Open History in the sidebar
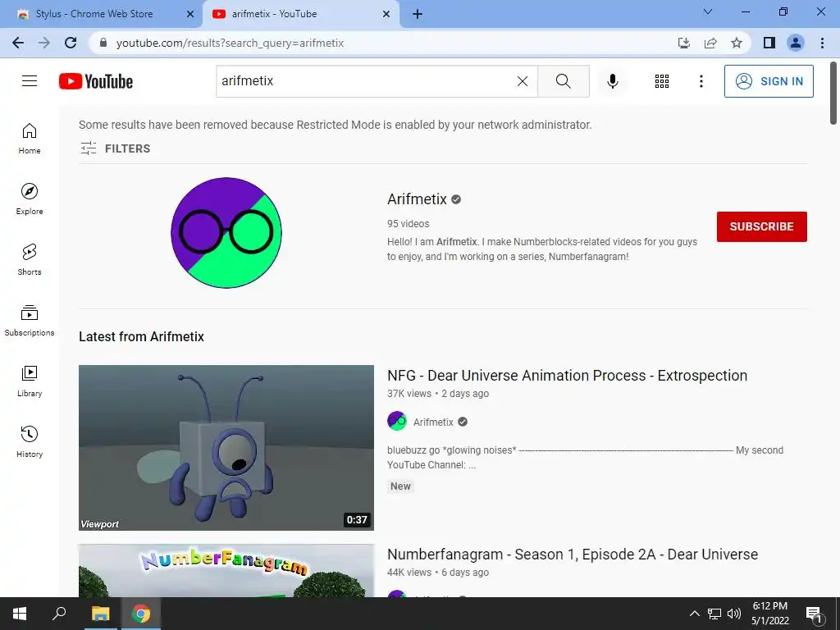This screenshot has height=630, width=840. point(30,442)
